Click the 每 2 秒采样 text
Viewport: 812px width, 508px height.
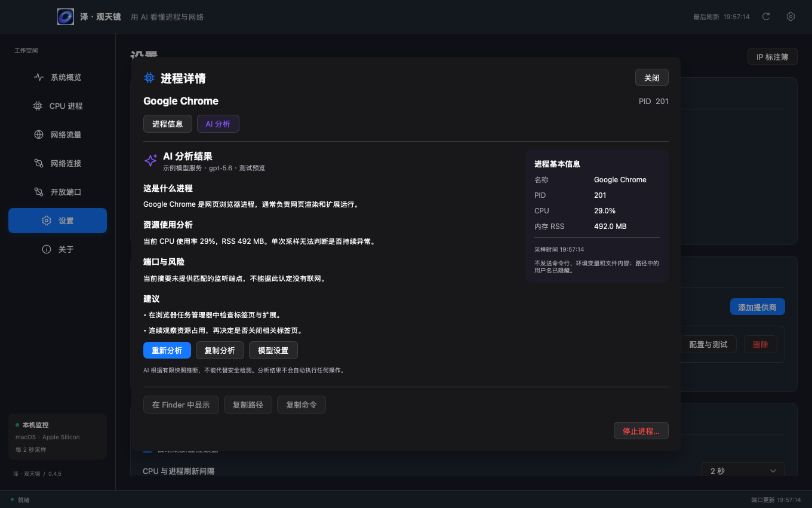tap(31, 449)
